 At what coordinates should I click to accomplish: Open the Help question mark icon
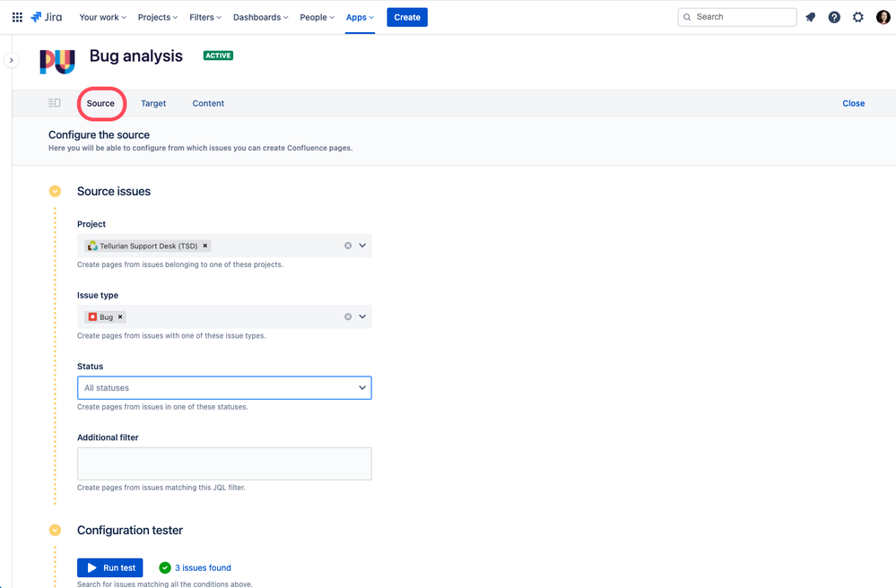(x=833, y=16)
